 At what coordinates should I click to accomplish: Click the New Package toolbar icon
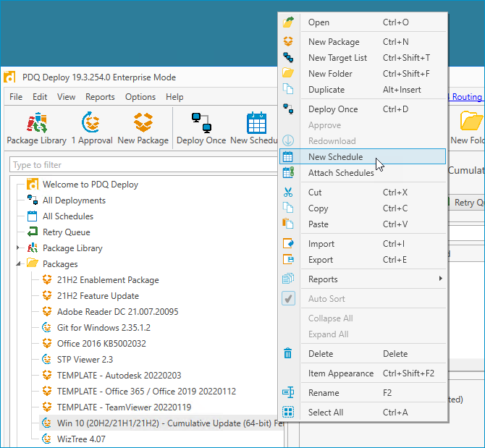click(x=143, y=123)
